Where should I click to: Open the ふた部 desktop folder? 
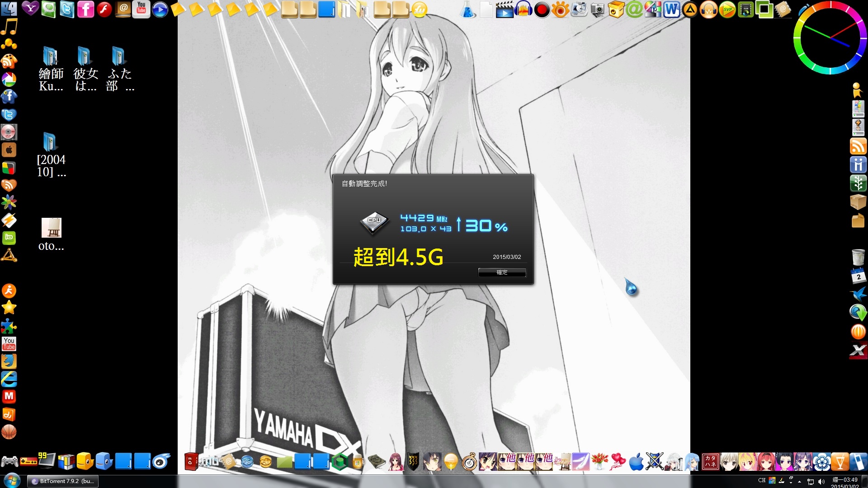pos(120,69)
